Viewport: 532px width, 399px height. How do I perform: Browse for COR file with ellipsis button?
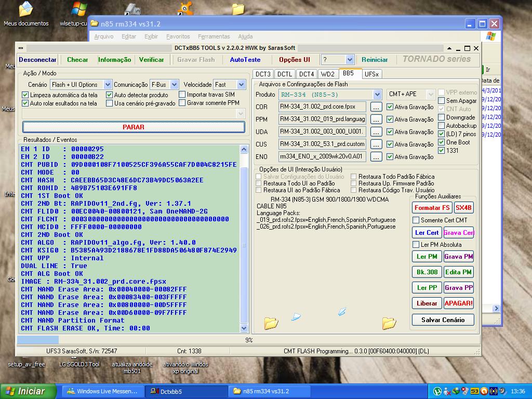[376, 107]
